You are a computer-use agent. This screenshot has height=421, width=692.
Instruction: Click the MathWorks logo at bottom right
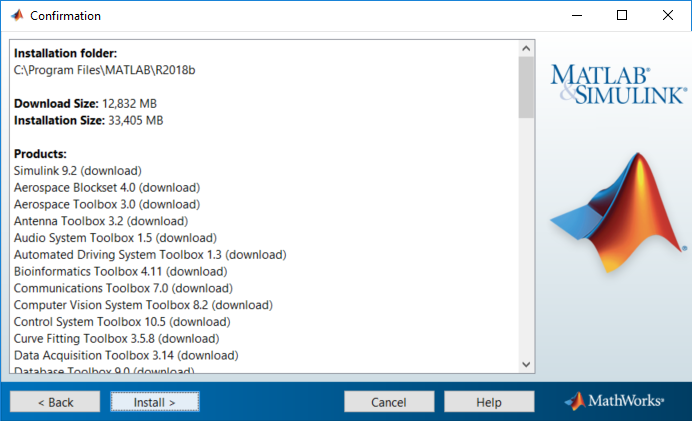[614, 401]
